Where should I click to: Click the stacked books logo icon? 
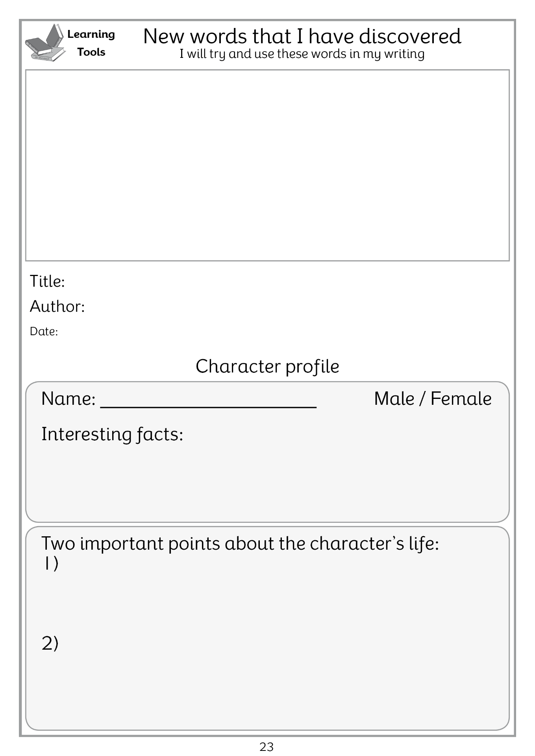45,43
